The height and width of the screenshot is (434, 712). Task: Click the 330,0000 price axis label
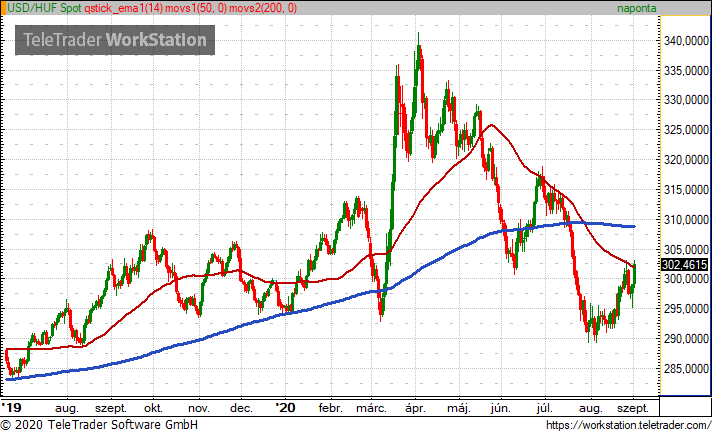click(x=686, y=100)
